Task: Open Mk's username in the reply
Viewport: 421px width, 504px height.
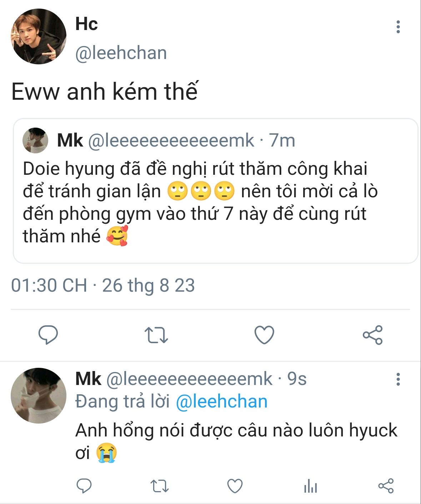Action: 88,379
